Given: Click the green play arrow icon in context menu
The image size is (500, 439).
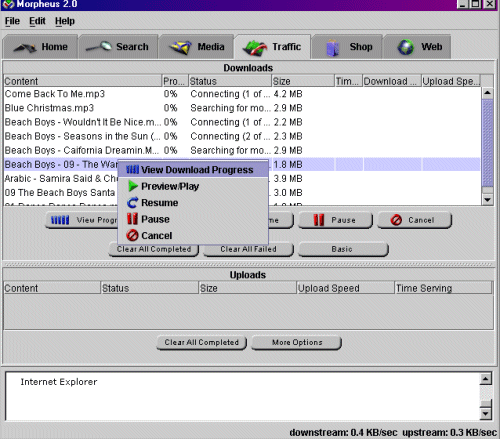Looking at the screenshot, I should tap(133, 186).
